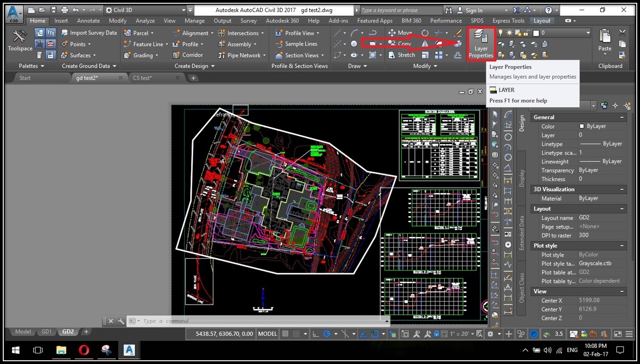Click the layer 0 color swatch in ribbon
Viewport: 640px width, 364px height.
pos(536,33)
